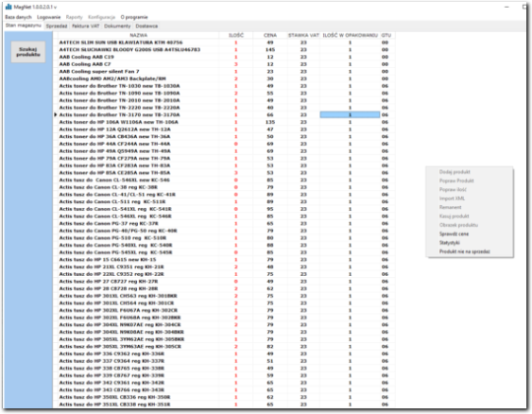Select Actis tusz do HP 21XL C9351 row
Viewport: 532px width, 414px height.
pos(224,267)
